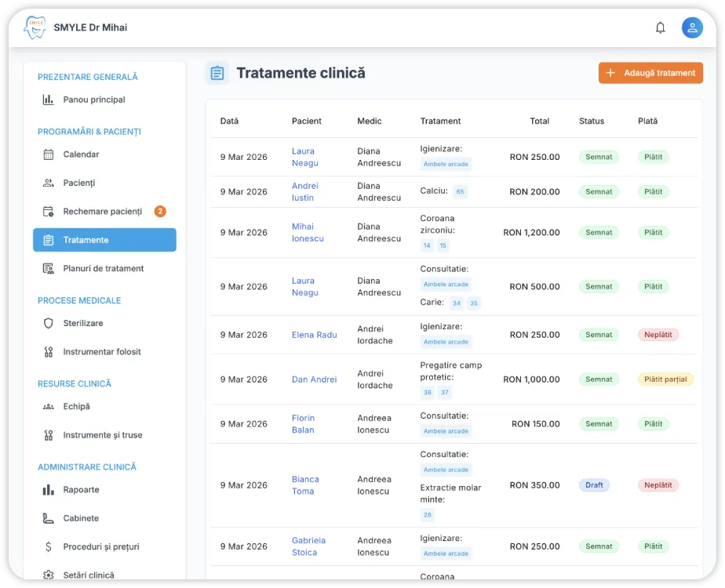Click Neplătit badge in Elena Radu row
Screen dimensions: 725x588
tap(658, 335)
